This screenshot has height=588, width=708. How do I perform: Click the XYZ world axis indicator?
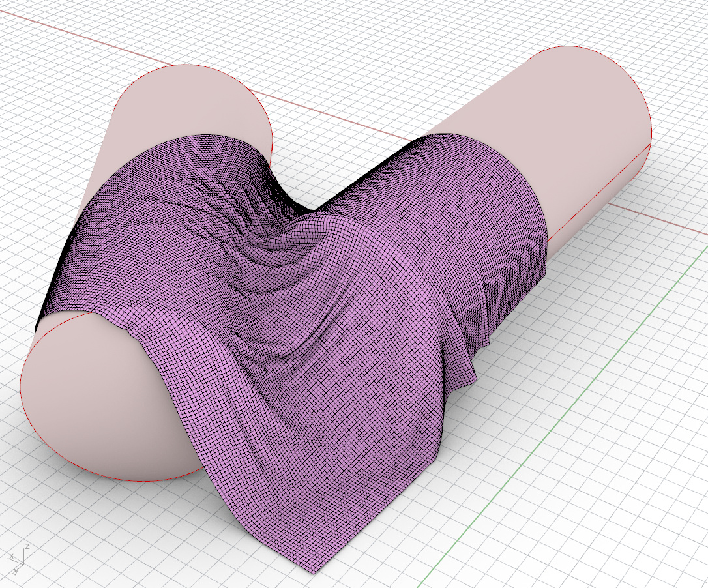(x=19, y=559)
